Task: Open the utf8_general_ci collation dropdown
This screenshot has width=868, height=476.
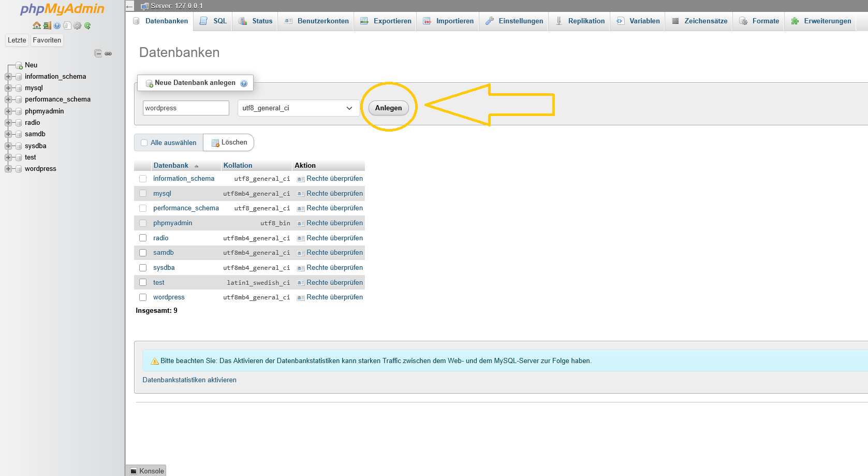Action: (298, 108)
